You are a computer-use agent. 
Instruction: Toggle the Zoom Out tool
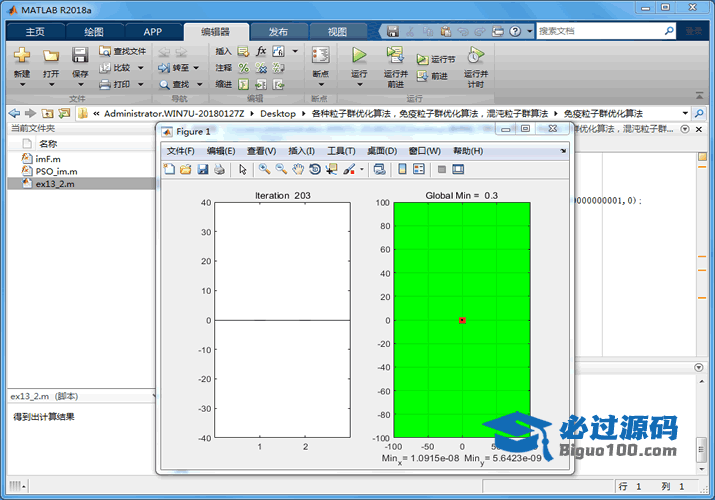281,170
